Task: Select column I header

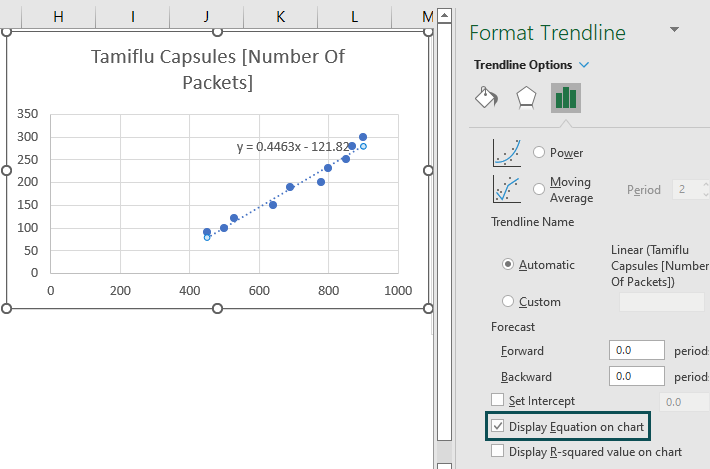Action: click(133, 17)
